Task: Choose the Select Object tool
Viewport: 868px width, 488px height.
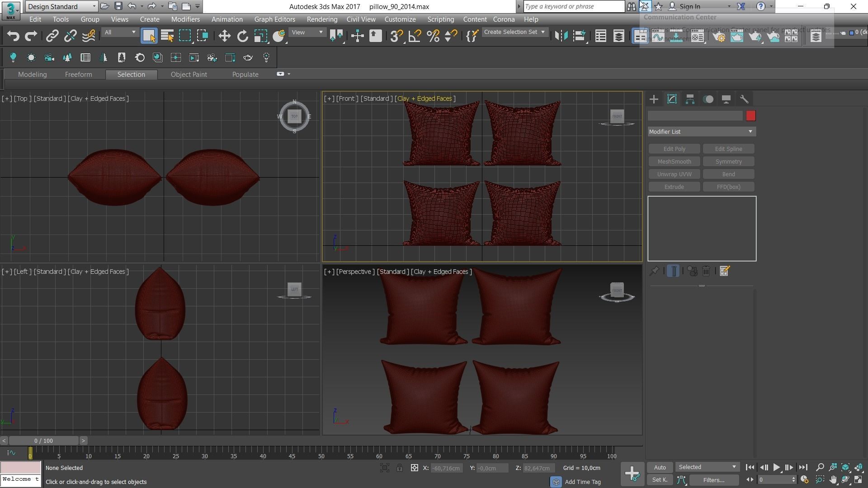Action: (149, 36)
